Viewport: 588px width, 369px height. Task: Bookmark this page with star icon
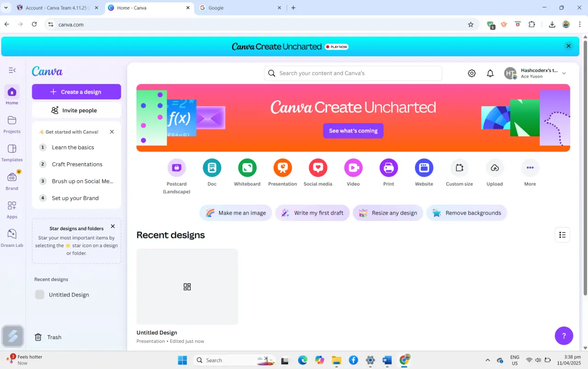[x=471, y=24]
